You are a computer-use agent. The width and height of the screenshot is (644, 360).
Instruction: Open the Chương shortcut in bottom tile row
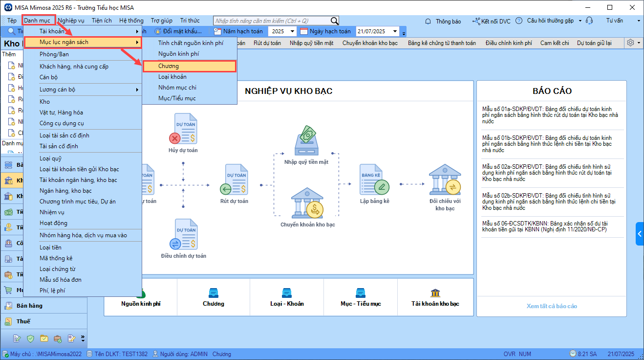point(214,298)
